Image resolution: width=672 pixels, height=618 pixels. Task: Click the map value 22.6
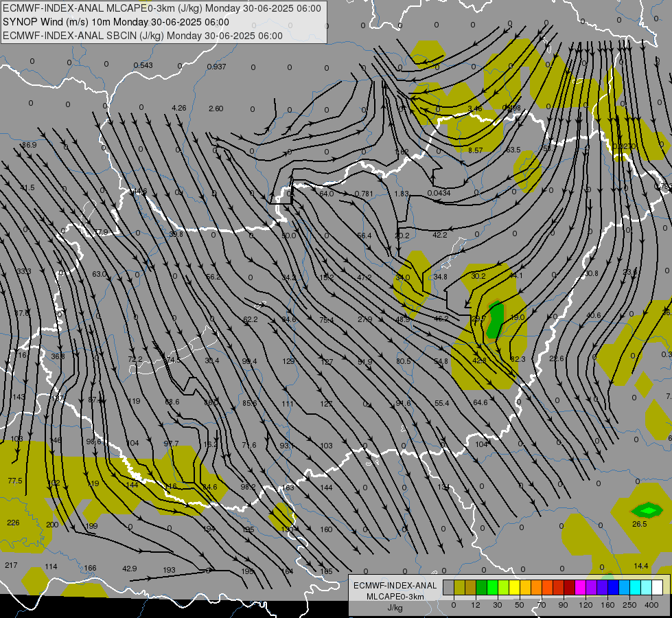pyautogui.click(x=556, y=358)
